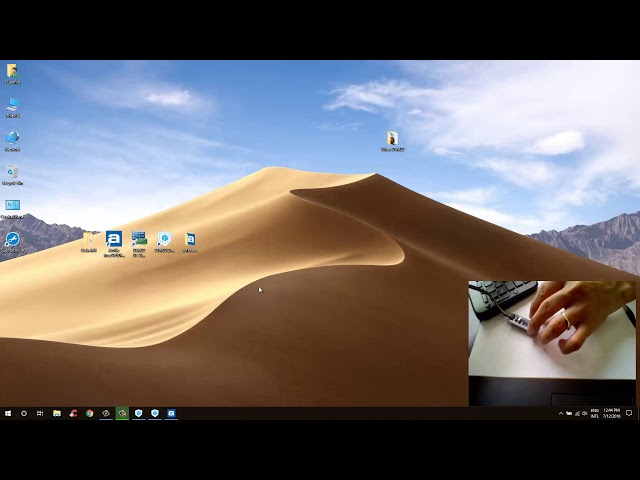Screen dimensions: 640x480
Task: Open the Action Center notifications icon
Action: pyautogui.click(x=629, y=413)
